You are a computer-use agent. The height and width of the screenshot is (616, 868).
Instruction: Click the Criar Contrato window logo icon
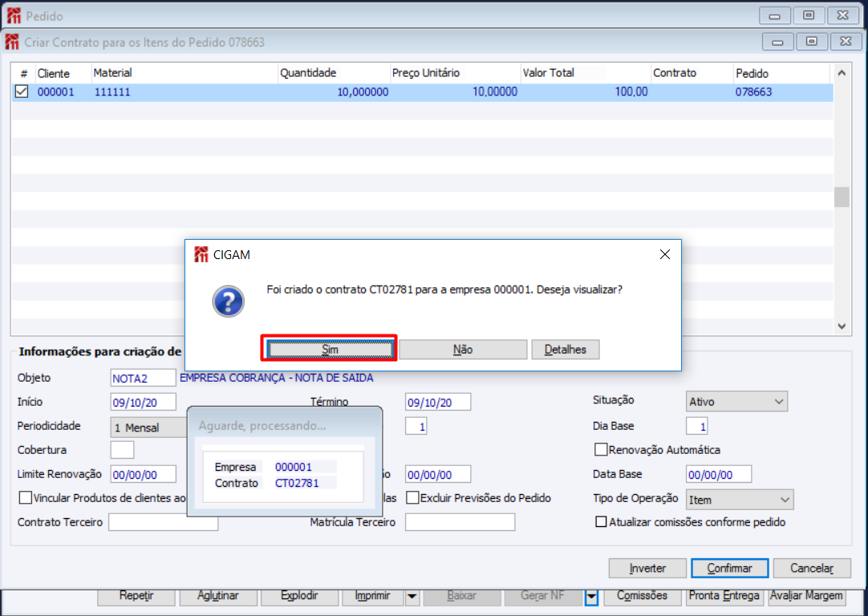click(11, 42)
